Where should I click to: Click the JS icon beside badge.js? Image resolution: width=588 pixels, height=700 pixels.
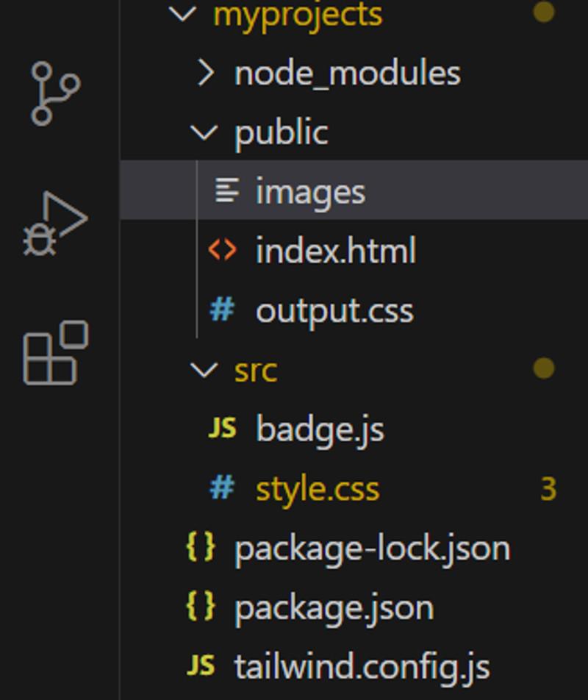point(222,429)
